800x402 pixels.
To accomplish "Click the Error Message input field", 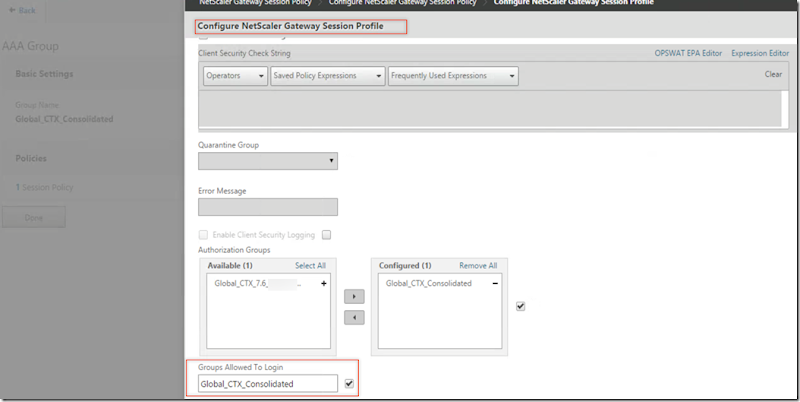I will point(268,207).
